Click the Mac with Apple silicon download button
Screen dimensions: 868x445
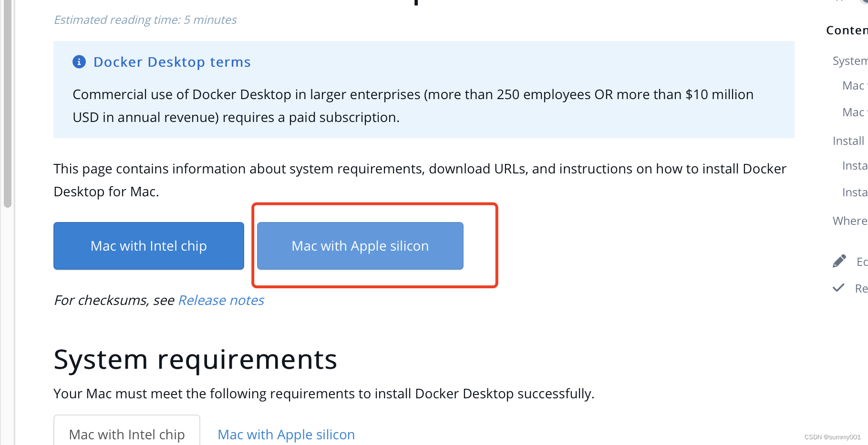(360, 246)
